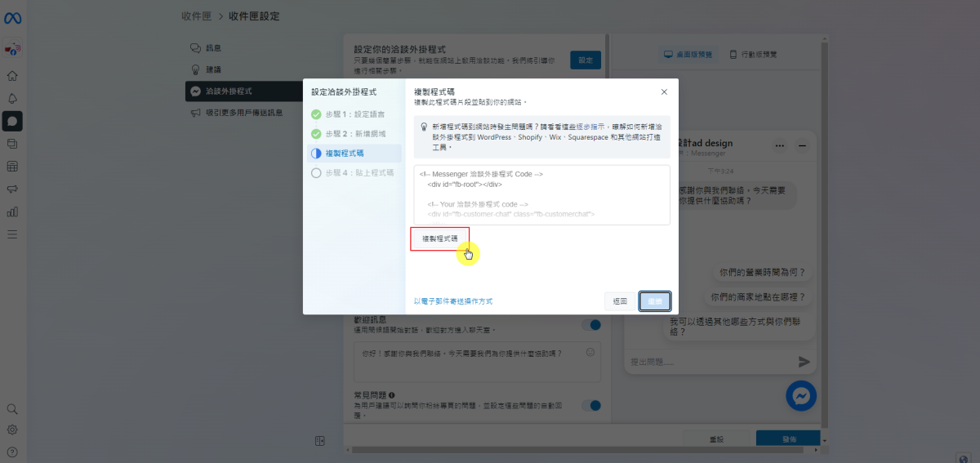Toggle the 常見問題 switch
The width and height of the screenshot is (980, 463).
tap(591, 405)
